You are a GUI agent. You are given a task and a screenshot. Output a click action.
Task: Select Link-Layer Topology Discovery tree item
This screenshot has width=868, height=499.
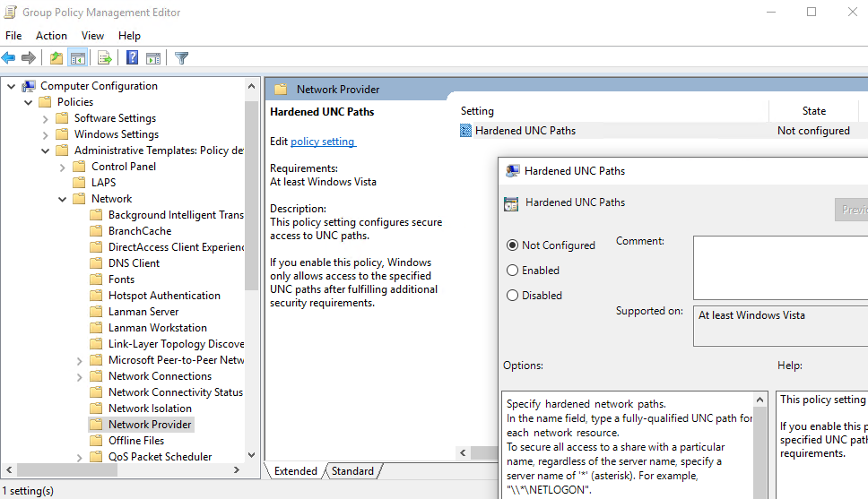click(176, 343)
